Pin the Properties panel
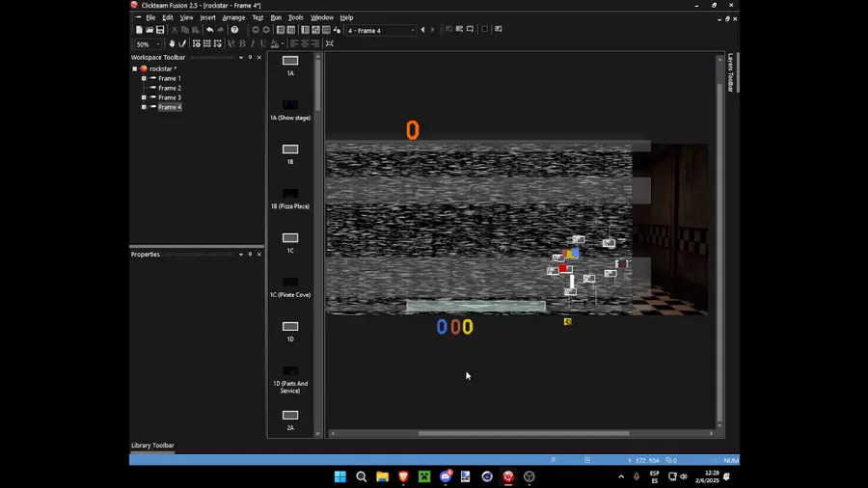The height and width of the screenshot is (488, 868). coord(250,255)
